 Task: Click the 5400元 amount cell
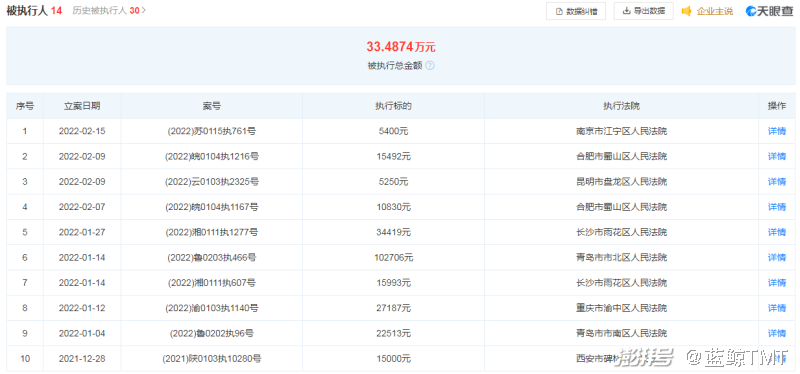(393, 131)
